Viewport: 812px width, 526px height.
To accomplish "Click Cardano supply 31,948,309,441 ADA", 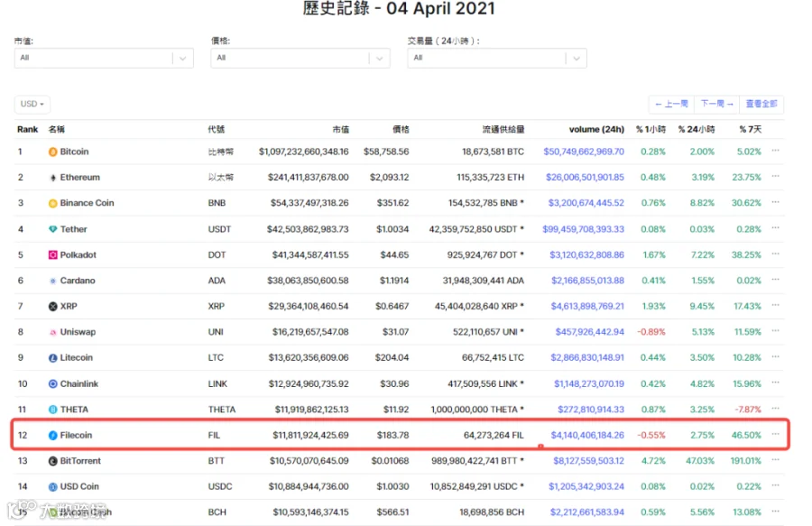I will pos(484,281).
